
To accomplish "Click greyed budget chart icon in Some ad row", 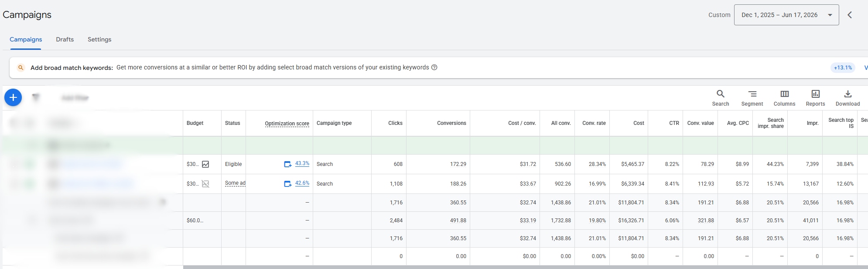I will pos(205,184).
